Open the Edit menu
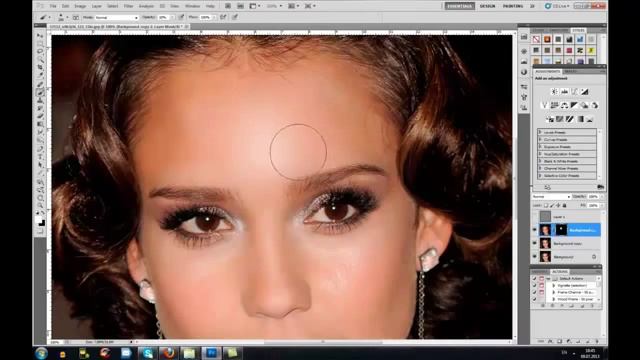 (65, 6)
